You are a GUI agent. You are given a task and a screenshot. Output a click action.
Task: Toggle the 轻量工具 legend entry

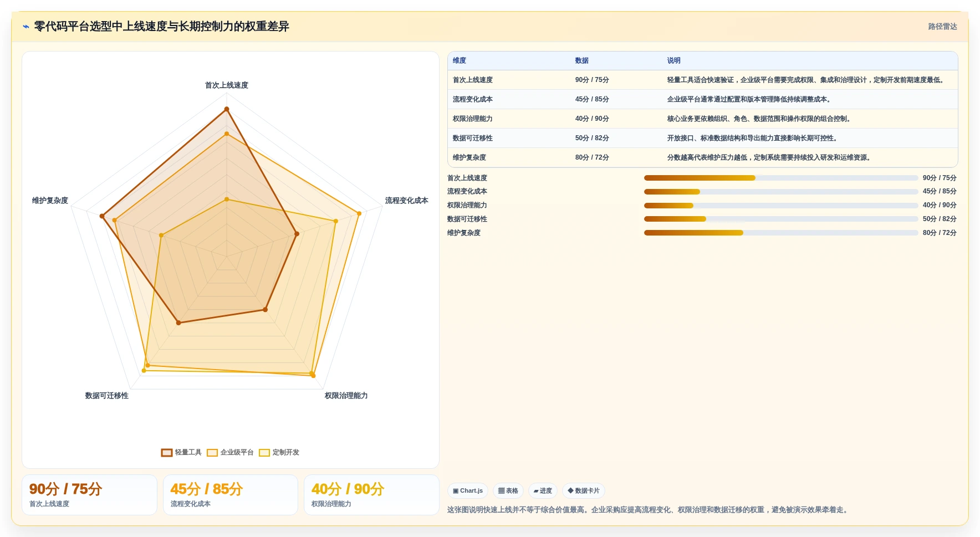tap(181, 452)
